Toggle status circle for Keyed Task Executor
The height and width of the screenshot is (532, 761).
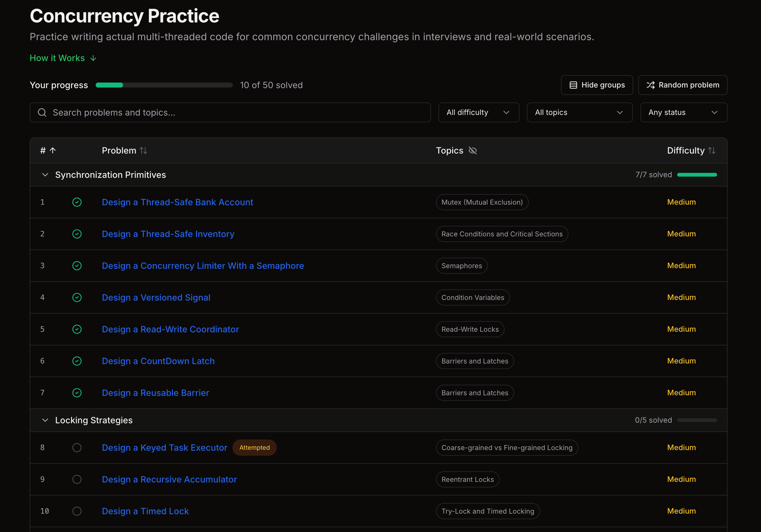point(77,448)
